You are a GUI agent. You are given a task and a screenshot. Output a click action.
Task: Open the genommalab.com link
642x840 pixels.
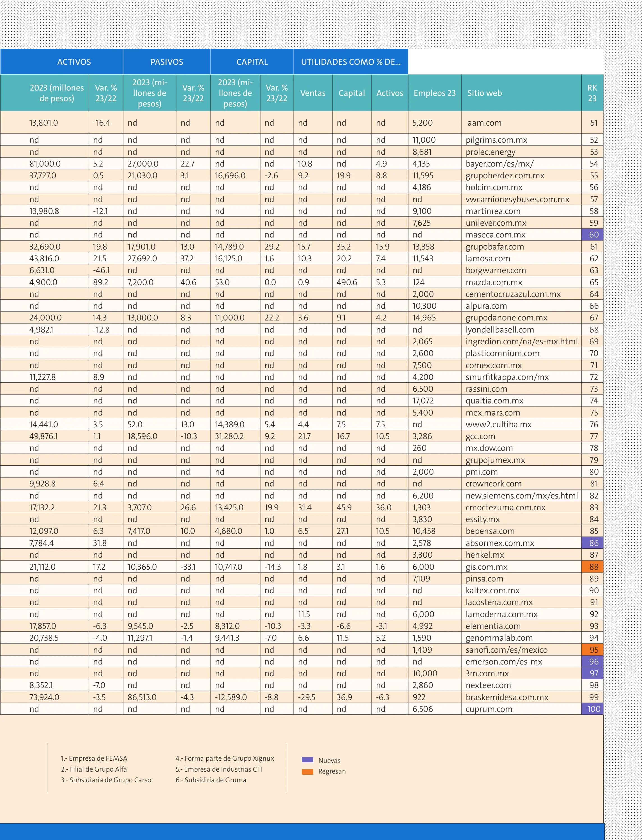(x=499, y=638)
